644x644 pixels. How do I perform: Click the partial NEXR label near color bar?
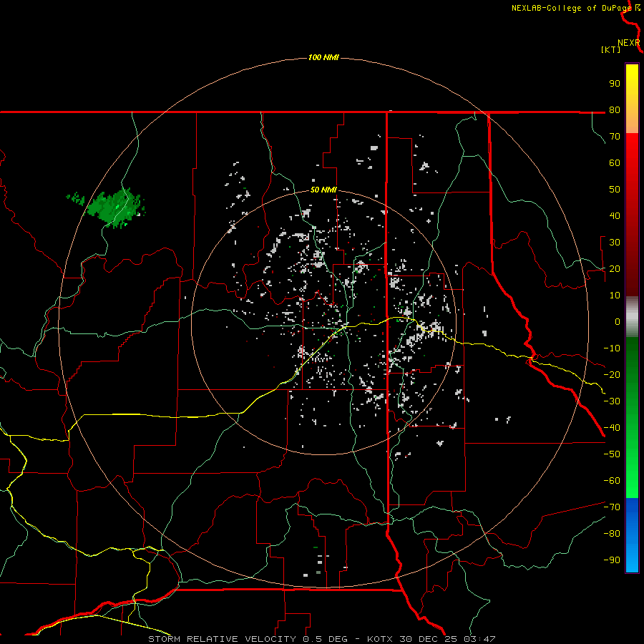tap(628, 43)
